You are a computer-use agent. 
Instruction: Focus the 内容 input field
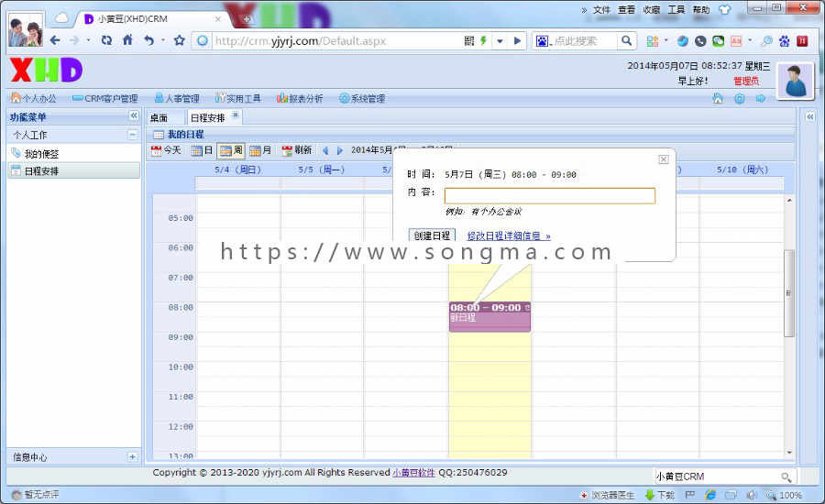point(550,196)
